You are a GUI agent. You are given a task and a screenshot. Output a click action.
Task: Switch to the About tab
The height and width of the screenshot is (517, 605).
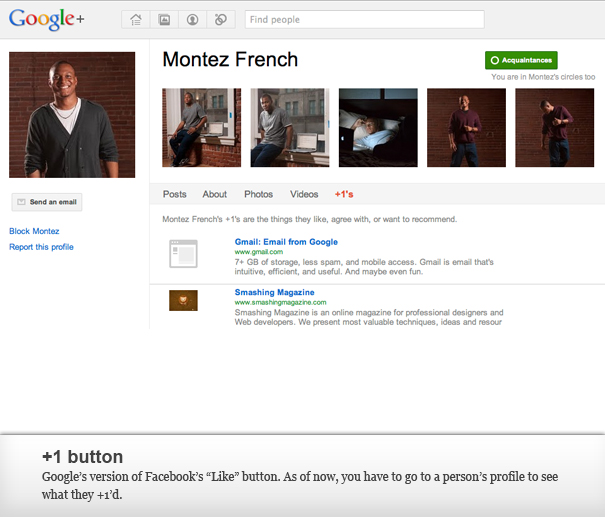215,194
